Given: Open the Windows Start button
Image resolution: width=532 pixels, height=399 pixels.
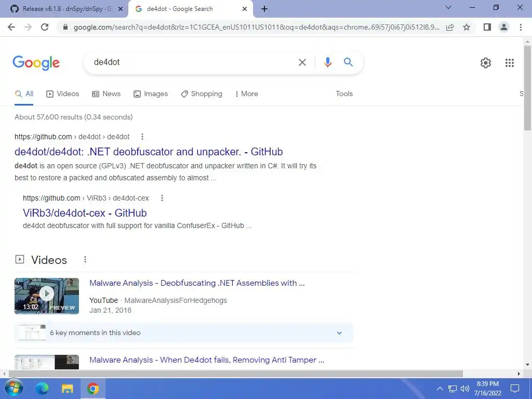Looking at the screenshot, I should (14, 389).
